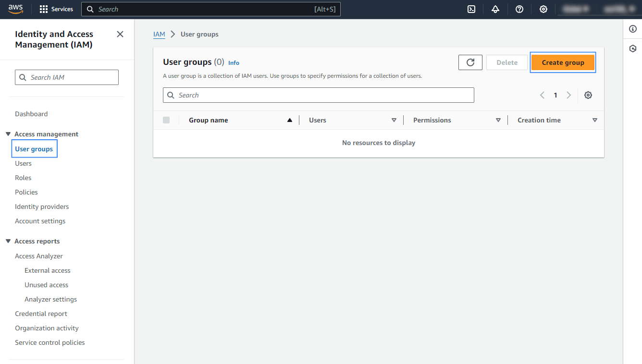
Task: Switch to the Roles section in sidebar
Action: point(23,178)
